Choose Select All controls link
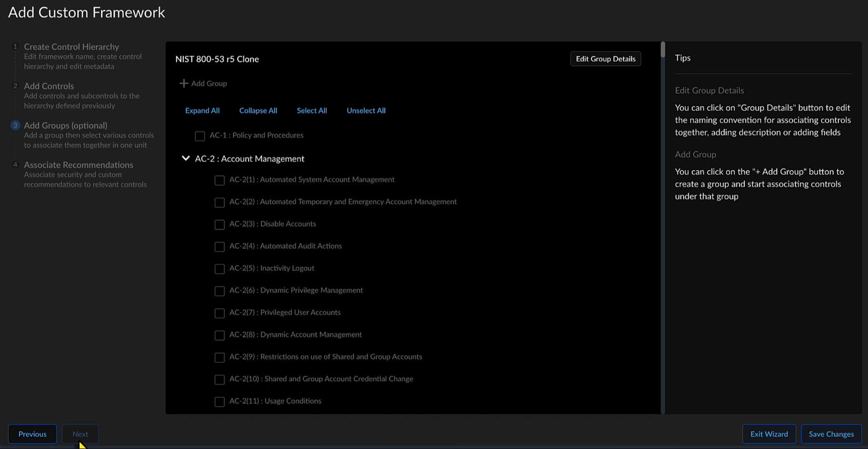868x449 pixels. pyautogui.click(x=312, y=110)
